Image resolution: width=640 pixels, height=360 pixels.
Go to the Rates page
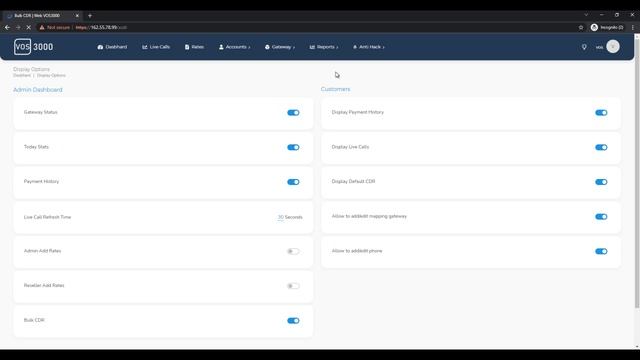tap(194, 47)
